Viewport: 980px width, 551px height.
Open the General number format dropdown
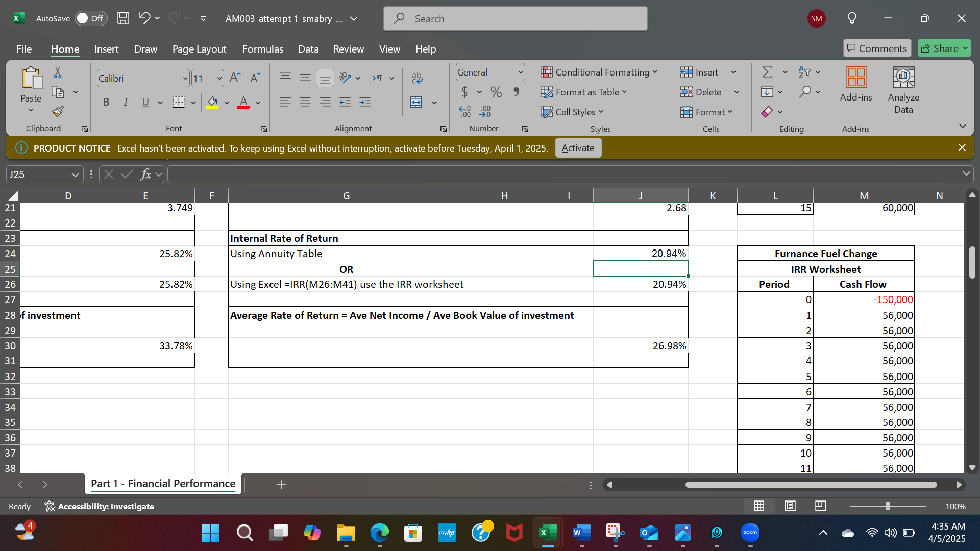(x=520, y=72)
